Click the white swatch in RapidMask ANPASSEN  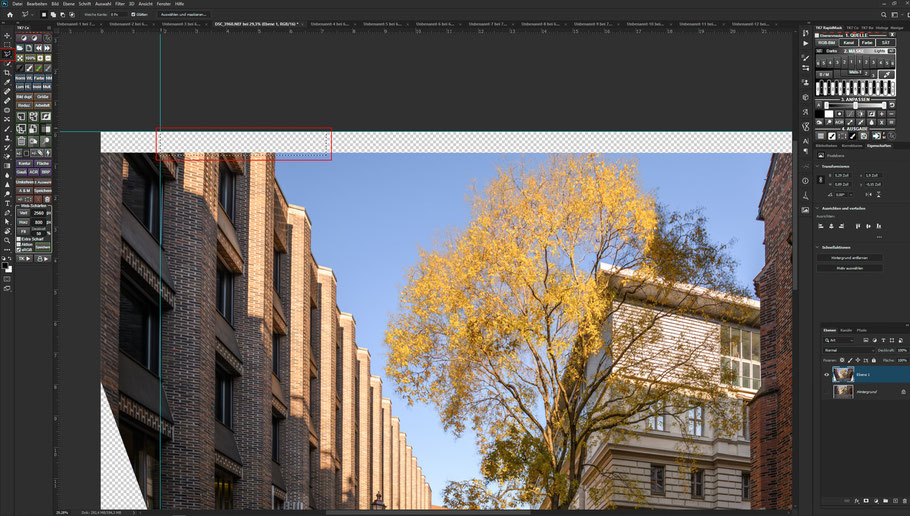coord(829,114)
